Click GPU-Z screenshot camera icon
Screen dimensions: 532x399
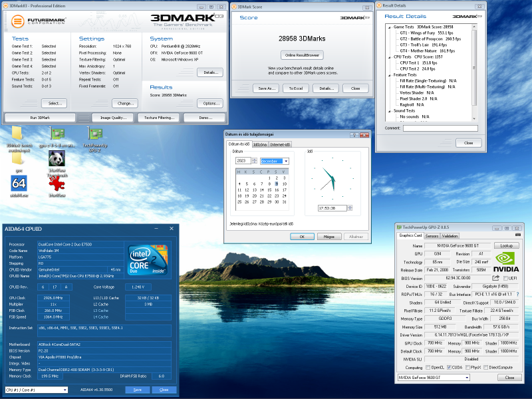tap(518, 235)
